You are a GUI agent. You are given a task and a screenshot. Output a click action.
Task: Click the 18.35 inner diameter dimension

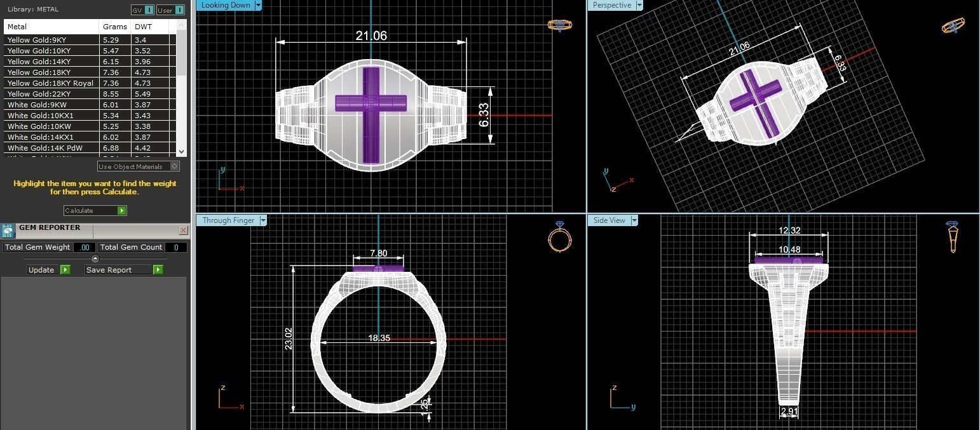[x=379, y=338]
